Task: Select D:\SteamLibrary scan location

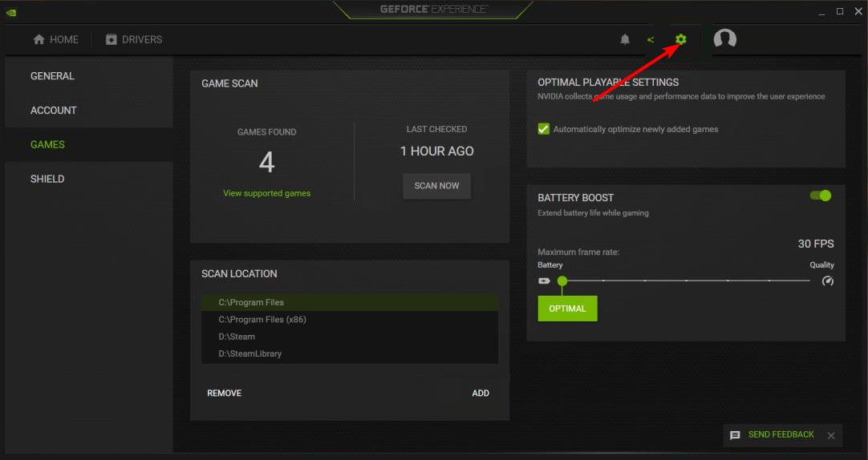Action: 350,353
